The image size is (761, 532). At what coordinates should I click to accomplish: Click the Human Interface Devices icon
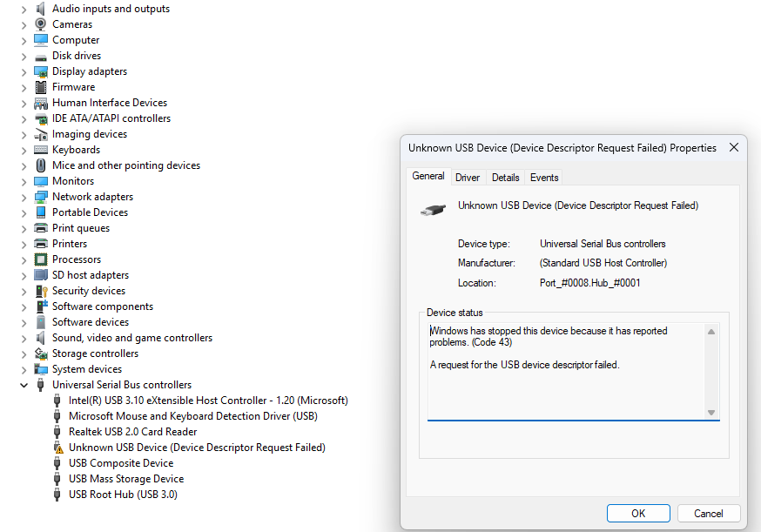(41, 103)
